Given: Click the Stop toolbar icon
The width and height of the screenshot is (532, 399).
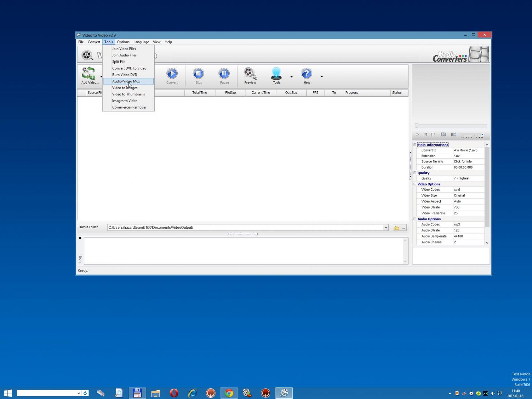Looking at the screenshot, I should coord(199,74).
